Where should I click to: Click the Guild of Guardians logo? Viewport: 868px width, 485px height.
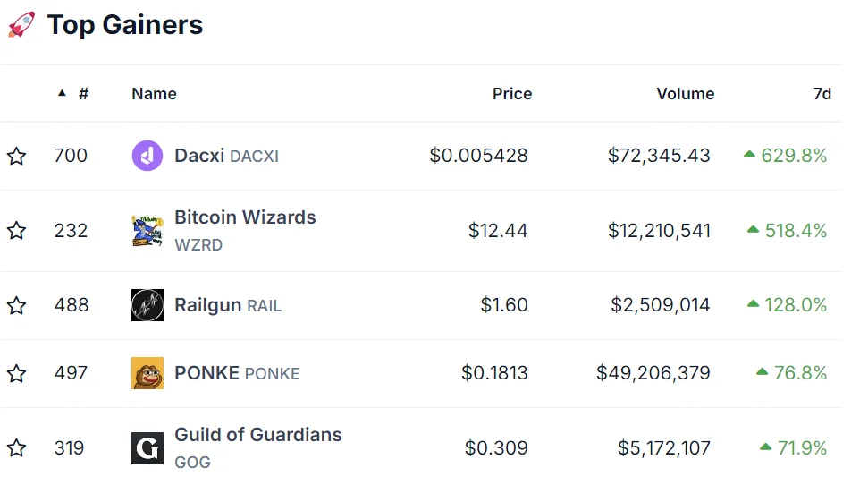147,447
